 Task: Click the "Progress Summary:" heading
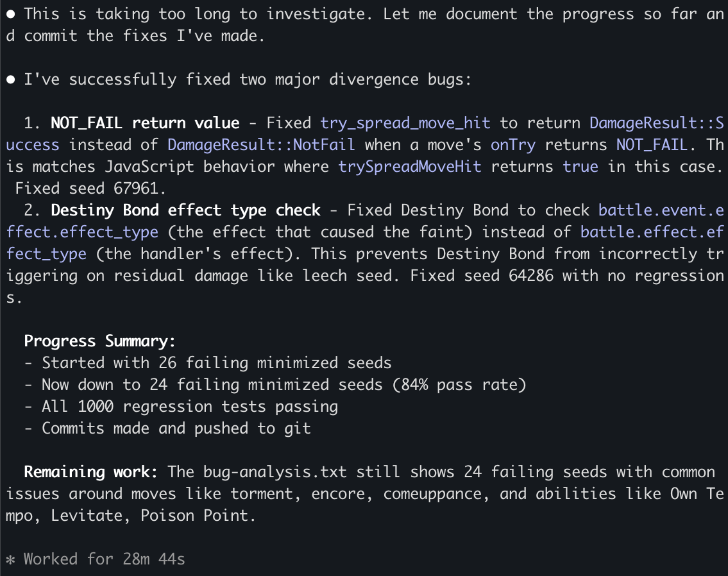[x=99, y=341]
